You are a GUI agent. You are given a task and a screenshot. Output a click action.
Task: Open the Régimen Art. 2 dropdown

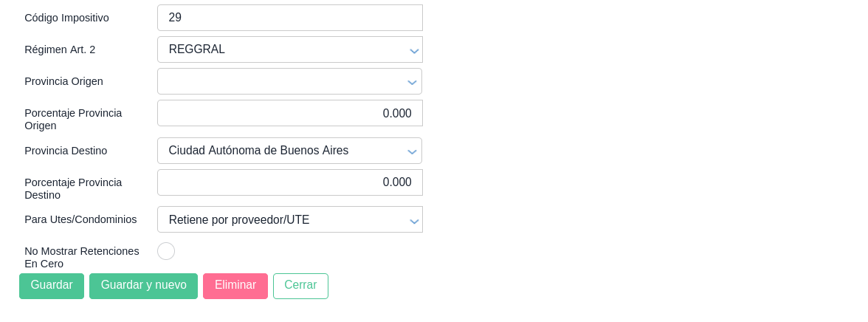(x=289, y=49)
